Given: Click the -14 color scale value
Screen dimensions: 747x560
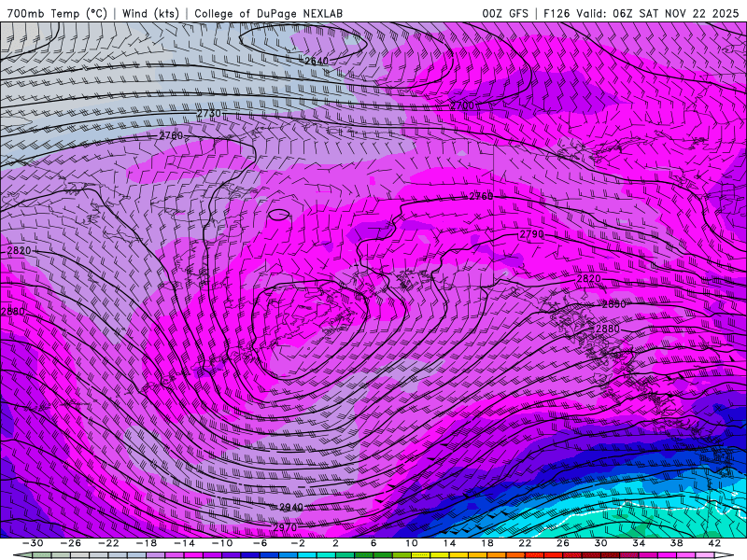Looking at the screenshot, I should click(184, 543).
